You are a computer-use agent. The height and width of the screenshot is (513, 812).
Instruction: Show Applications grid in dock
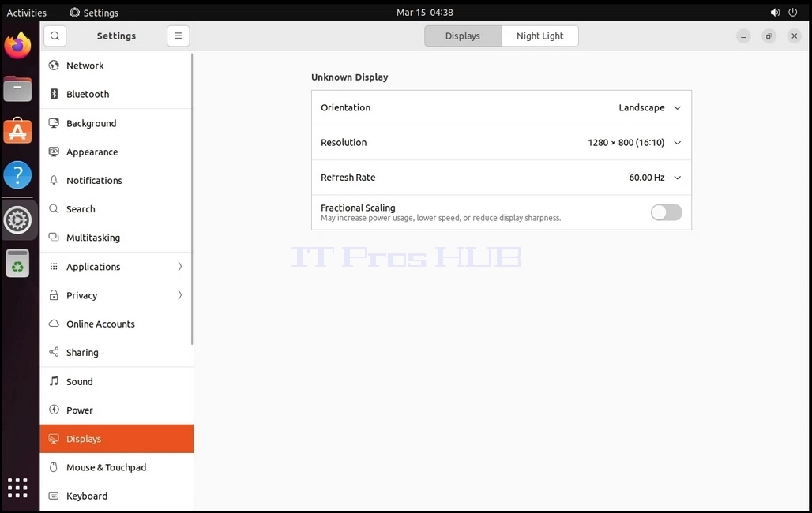tap(17, 488)
